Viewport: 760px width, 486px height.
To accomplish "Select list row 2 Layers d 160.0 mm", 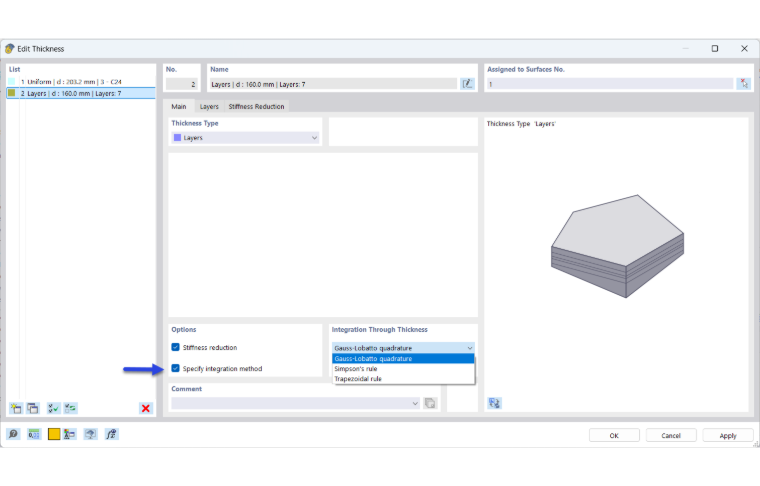I will 81,93.
